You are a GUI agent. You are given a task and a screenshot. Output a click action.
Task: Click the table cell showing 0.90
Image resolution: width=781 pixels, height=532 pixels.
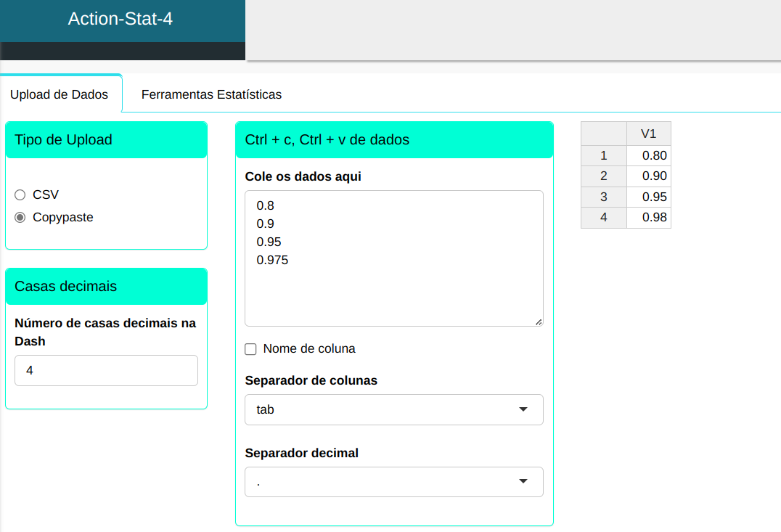pyautogui.click(x=648, y=176)
